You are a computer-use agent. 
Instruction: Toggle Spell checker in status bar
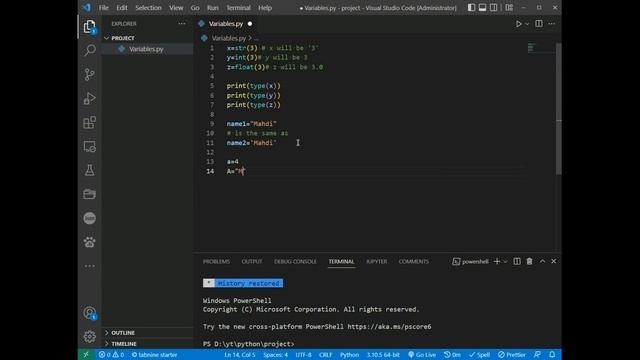480,355
